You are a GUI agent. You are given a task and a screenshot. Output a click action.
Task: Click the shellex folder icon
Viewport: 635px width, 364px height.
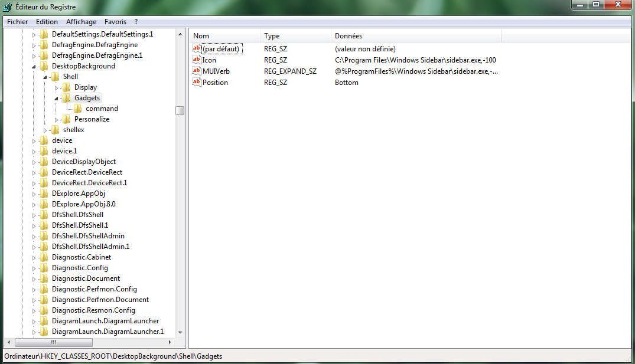[56, 130]
